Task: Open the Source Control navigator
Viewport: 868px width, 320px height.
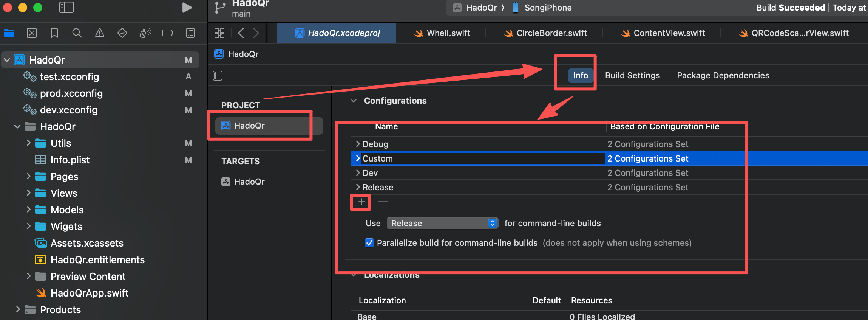Action: pos(32,33)
